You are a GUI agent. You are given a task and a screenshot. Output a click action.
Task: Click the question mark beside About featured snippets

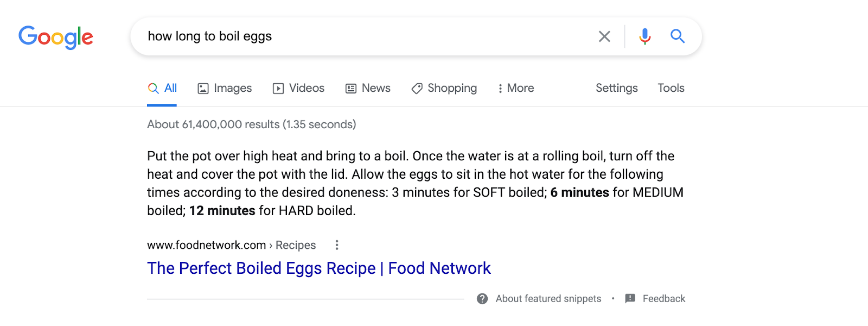click(x=481, y=298)
